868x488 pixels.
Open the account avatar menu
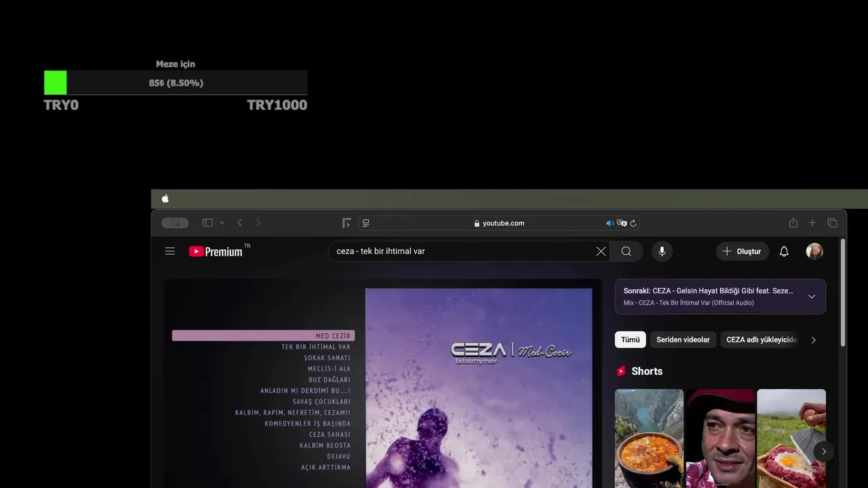814,251
